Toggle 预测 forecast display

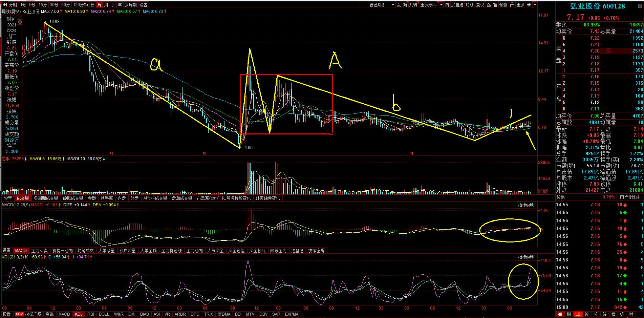[x=503, y=5]
